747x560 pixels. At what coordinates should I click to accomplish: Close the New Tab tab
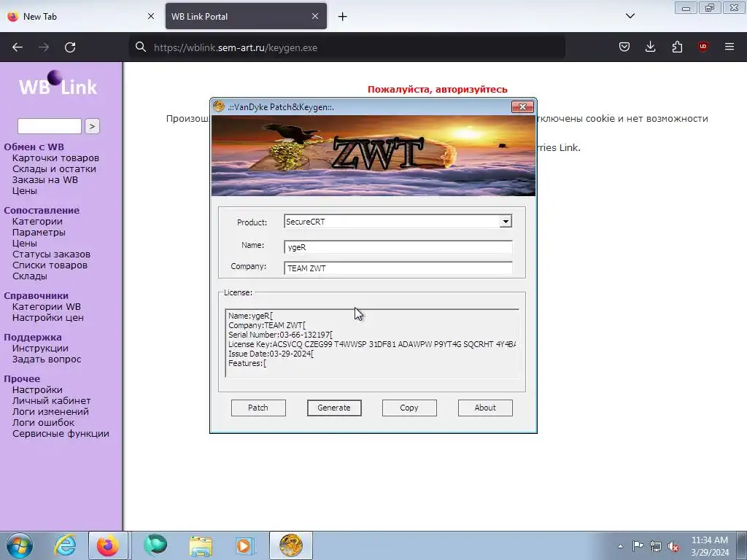pyautogui.click(x=150, y=16)
